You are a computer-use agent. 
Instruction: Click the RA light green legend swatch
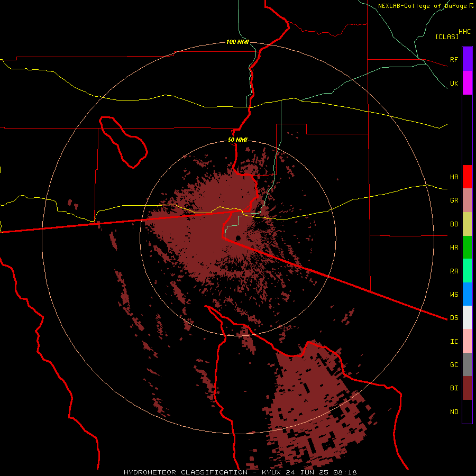coord(467,271)
